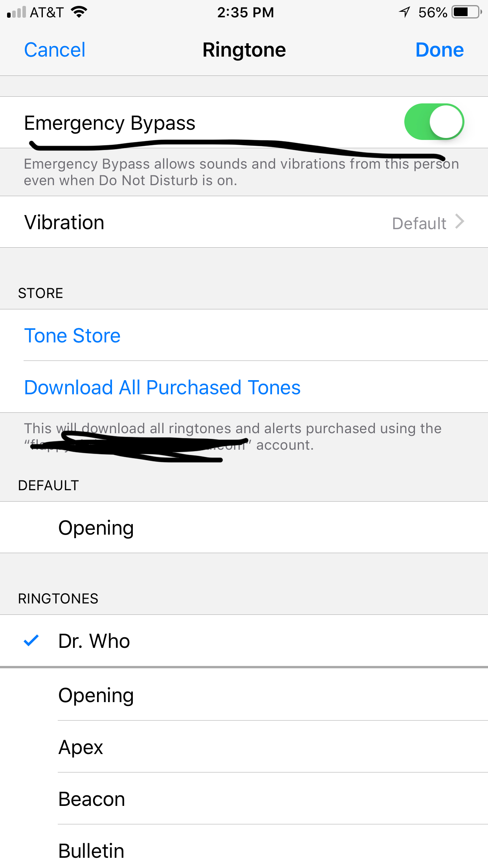Pick Beacon as the ringtone

(x=92, y=799)
